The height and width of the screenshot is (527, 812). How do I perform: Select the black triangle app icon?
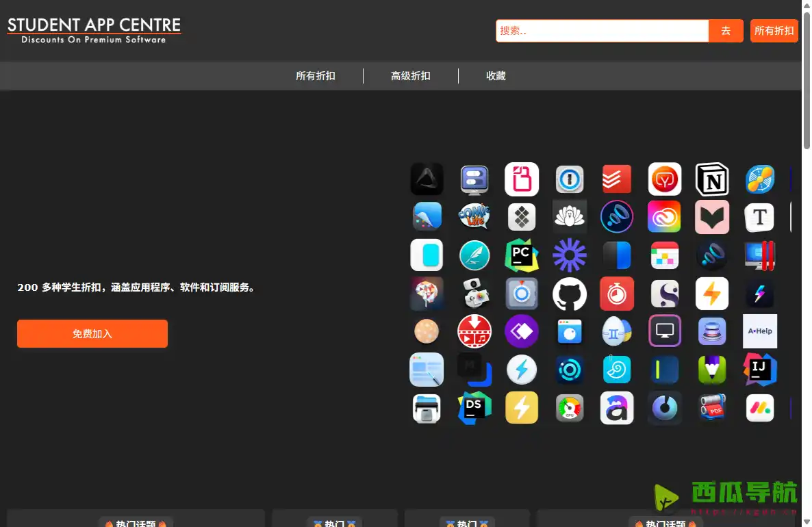coord(427,179)
